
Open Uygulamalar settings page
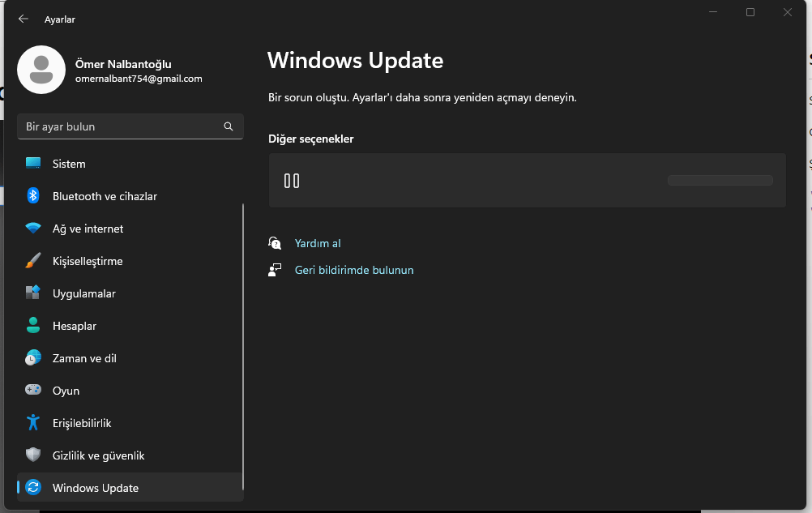(x=130, y=293)
